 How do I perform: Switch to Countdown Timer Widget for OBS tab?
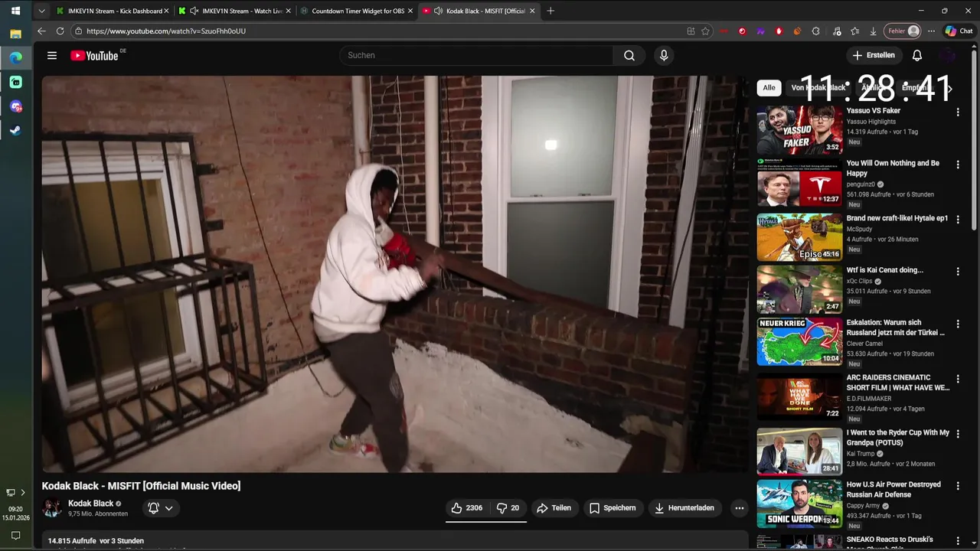358,11
